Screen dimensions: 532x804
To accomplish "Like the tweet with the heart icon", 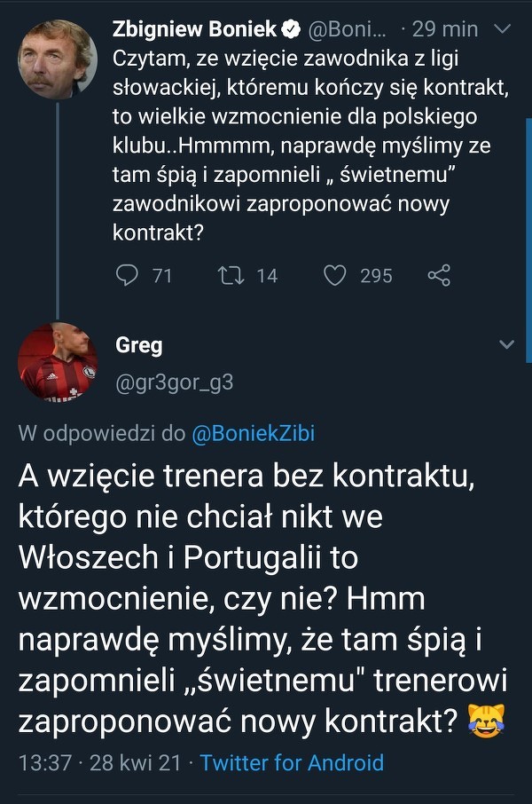I will pyautogui.click(x=334, y=276).
